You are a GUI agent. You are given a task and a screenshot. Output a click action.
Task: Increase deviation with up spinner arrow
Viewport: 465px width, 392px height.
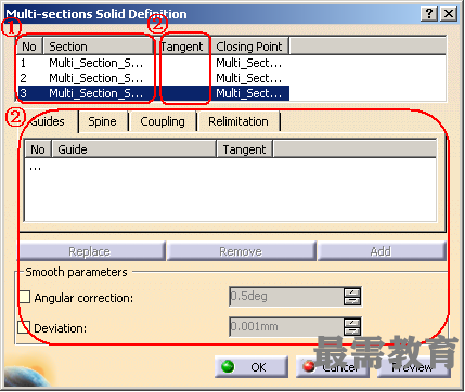[x=353, y=323]
